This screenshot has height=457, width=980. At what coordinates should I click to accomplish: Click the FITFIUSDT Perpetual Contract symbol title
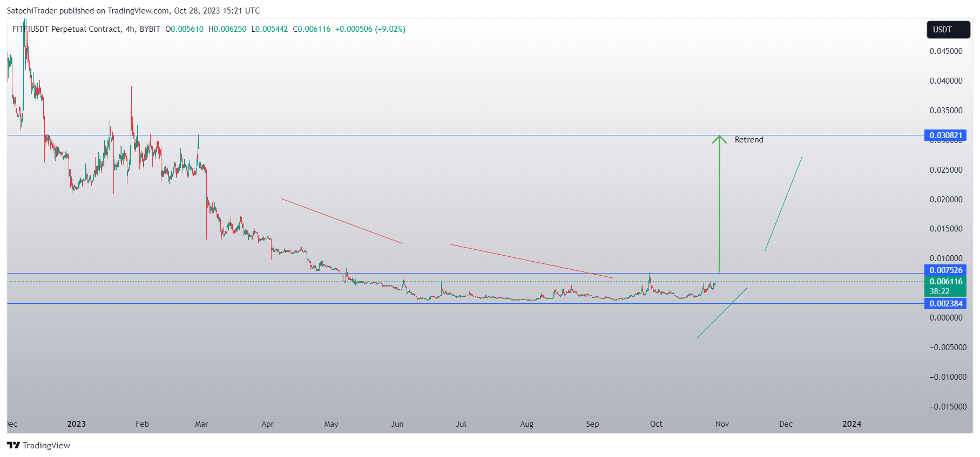[66, 29]
